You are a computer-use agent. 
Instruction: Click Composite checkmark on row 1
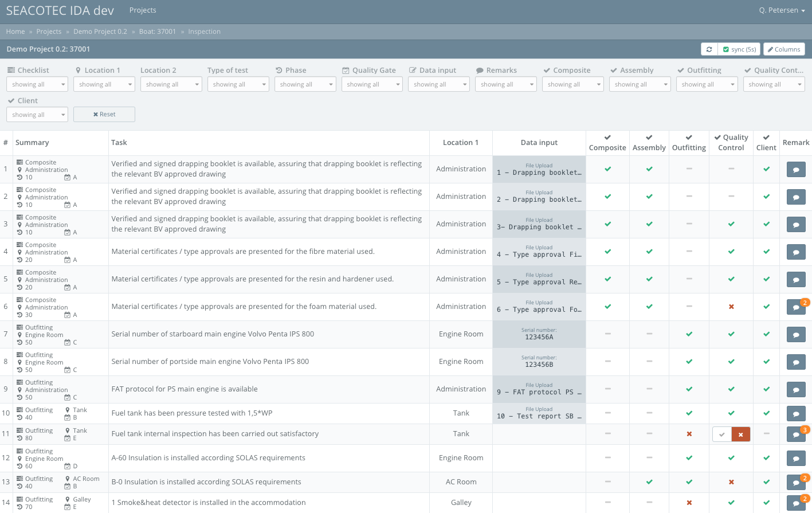coord(608,169)
